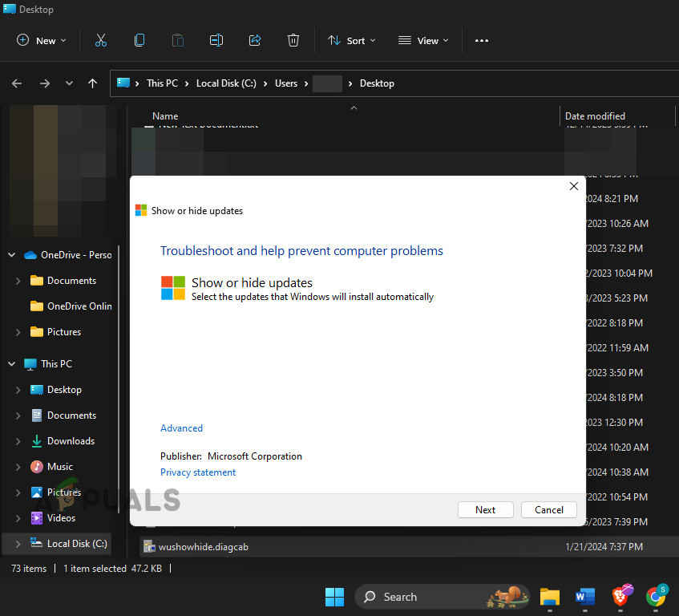
Task: Open the Advanced link in dialog
Action: click(x=181, y=428)
